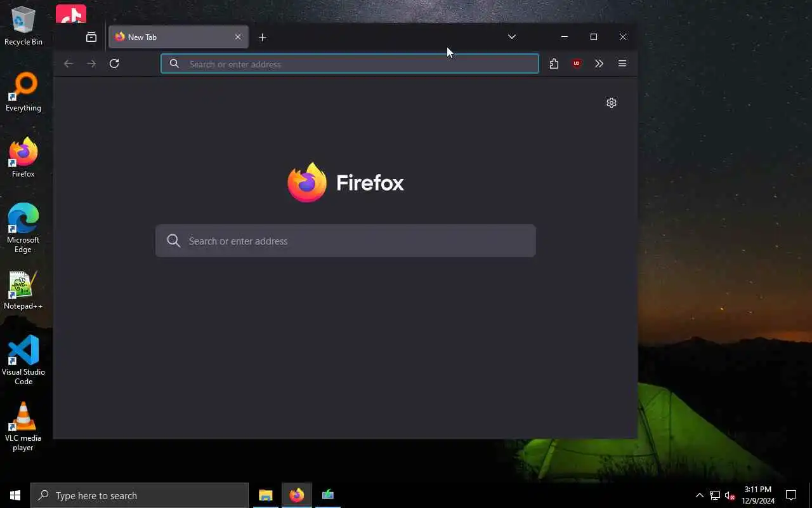The image size is (812, 508).
Task: Select the Visual Studio Code desktop shortcut
Action: pyautogui.click(x=23, y=361)
